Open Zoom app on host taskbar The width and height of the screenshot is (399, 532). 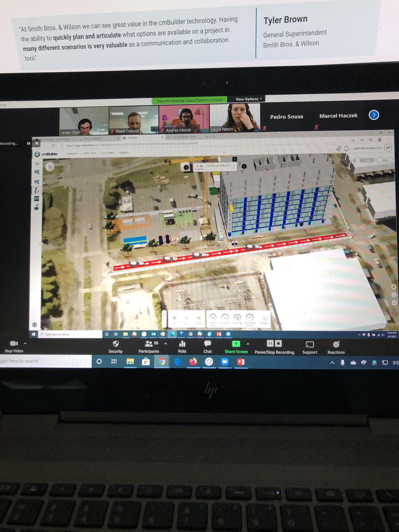point(225,362)
